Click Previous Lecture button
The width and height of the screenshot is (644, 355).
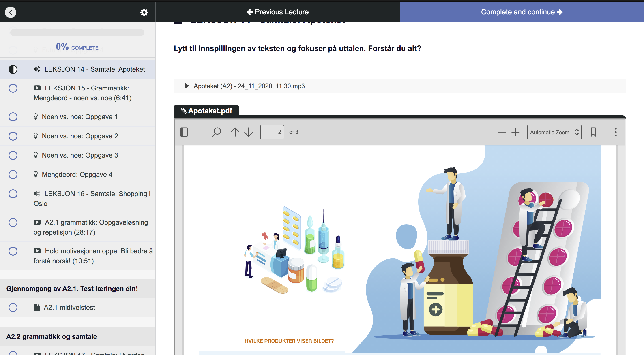tap(278, 12)
